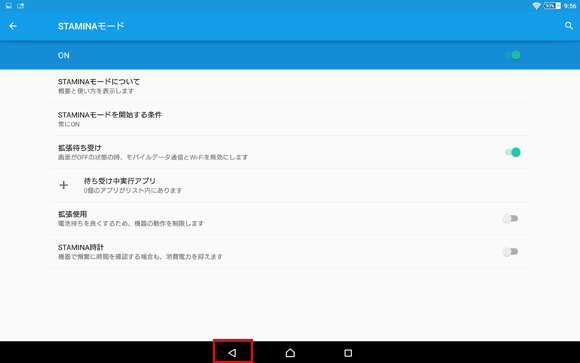This screenshot has height=363, width=580.
Task: Tap the Android back navigation button
Action: point(232,353)
